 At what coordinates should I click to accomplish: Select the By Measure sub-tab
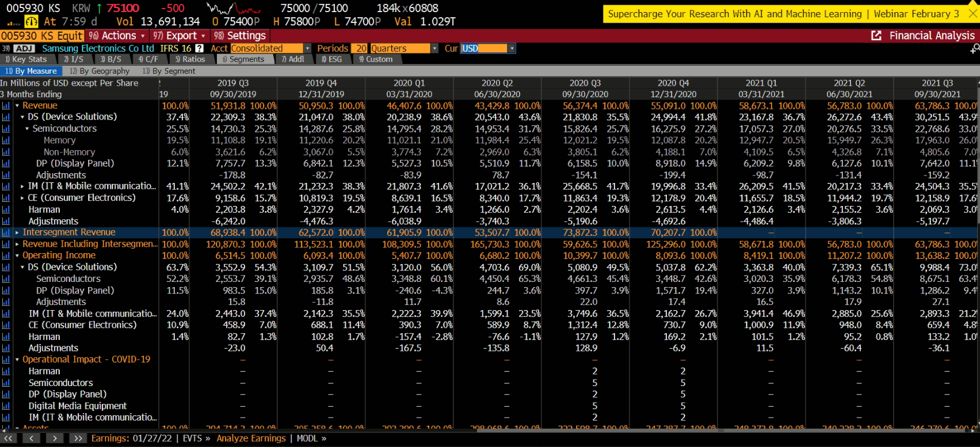(31, 71)
